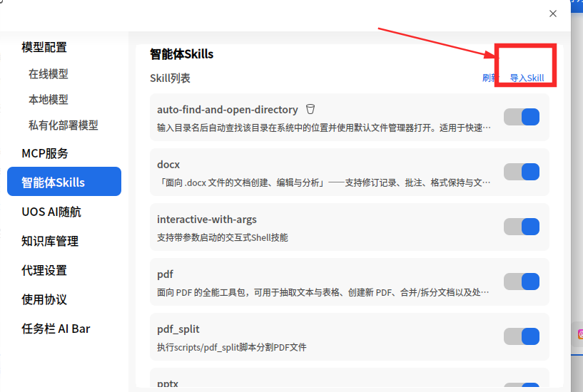Click the interactive-with-args skill name

207,220
